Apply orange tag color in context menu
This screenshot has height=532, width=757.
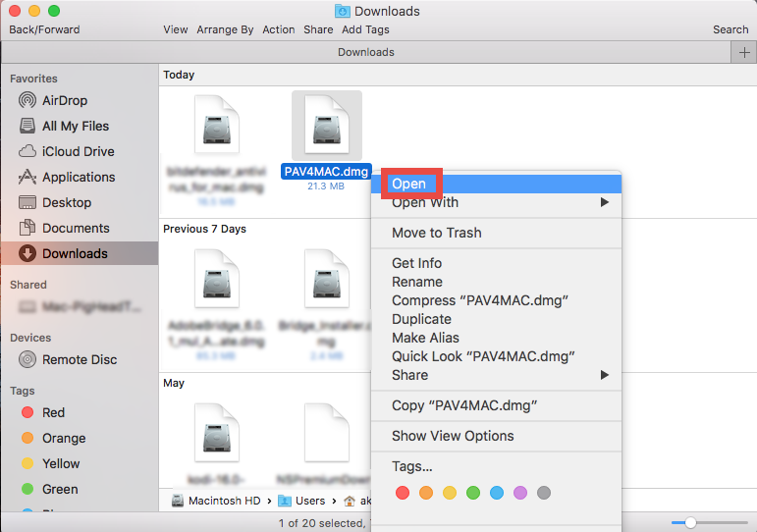[426, 493]
